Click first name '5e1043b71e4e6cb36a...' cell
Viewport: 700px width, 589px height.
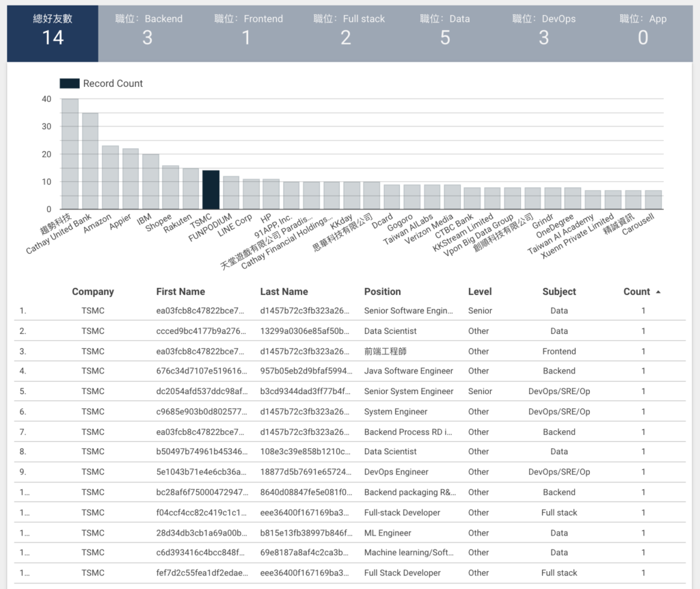pyautogui.click(x=201, y=472)
